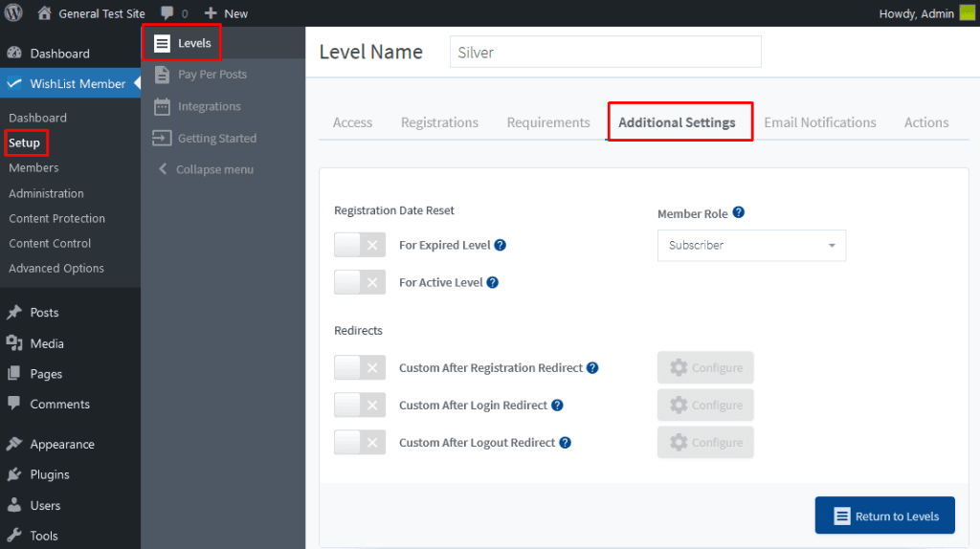
Task: Configure Custom After Logout Redirect
Action: 705,442
